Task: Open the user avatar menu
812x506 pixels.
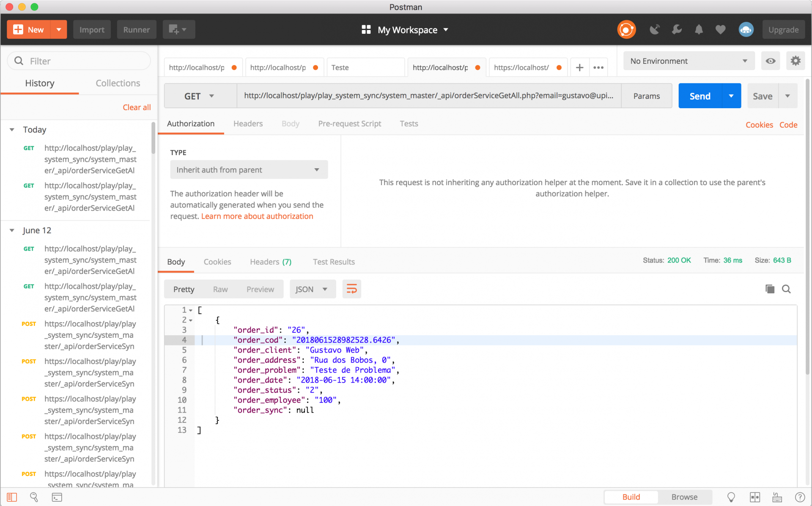Action: point(746,30)
